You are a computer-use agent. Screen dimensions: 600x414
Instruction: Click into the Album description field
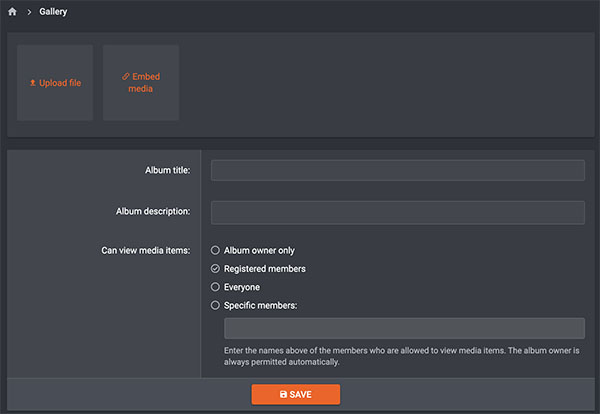(x=397, y=212)
